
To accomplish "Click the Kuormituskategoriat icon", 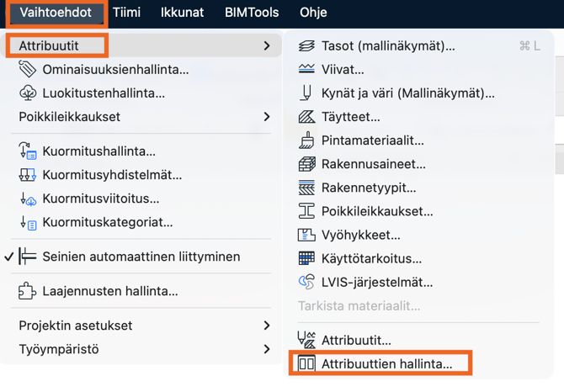I will pos(28,222).
